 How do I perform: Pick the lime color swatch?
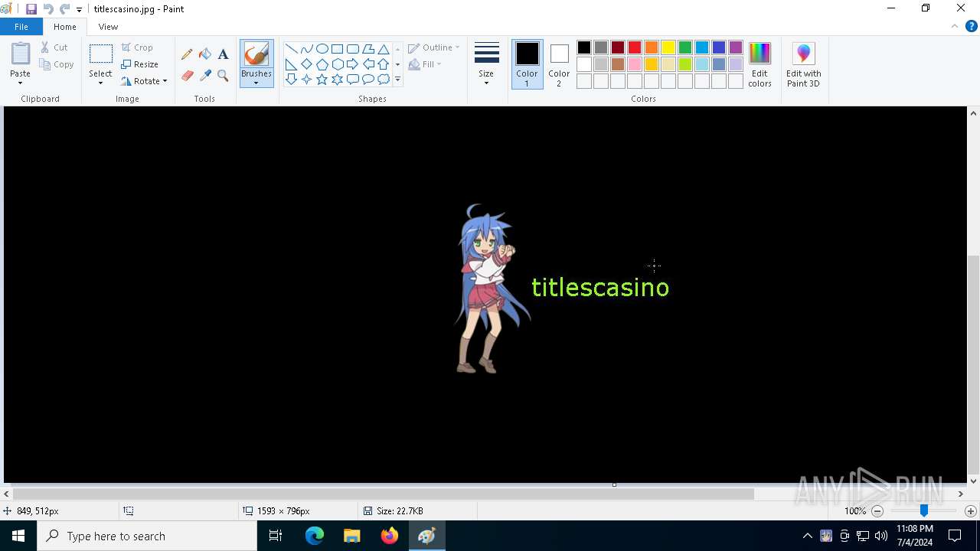tap(685, 64)
